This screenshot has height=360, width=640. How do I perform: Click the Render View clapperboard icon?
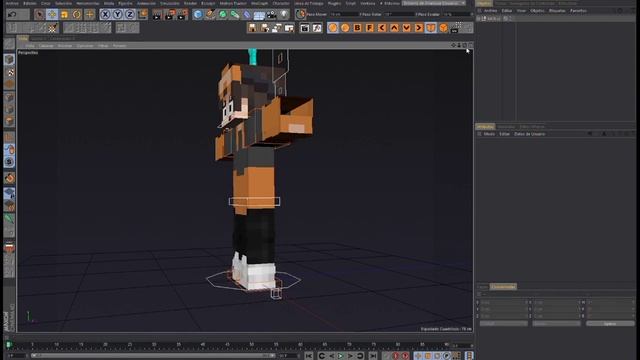pyautogui.click(x=157, y=14)
